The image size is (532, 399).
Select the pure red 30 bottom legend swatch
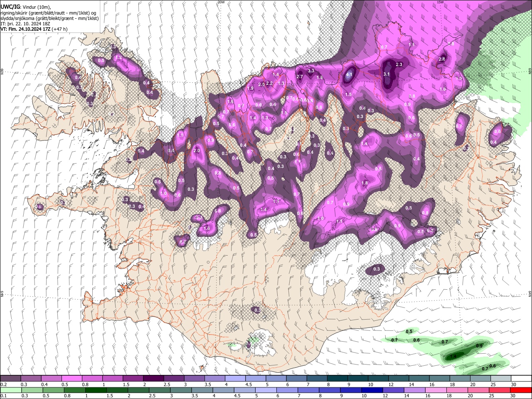coord(521,390)
